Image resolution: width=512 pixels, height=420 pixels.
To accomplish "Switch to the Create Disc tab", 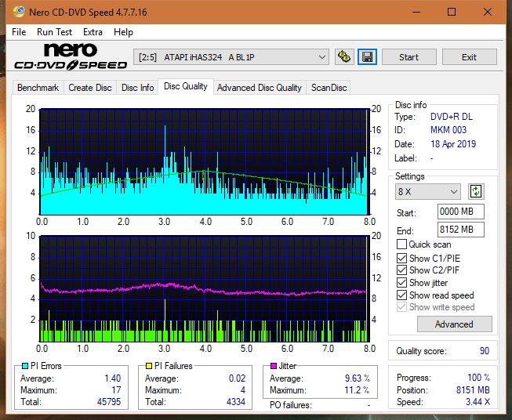I will (90, 88).
